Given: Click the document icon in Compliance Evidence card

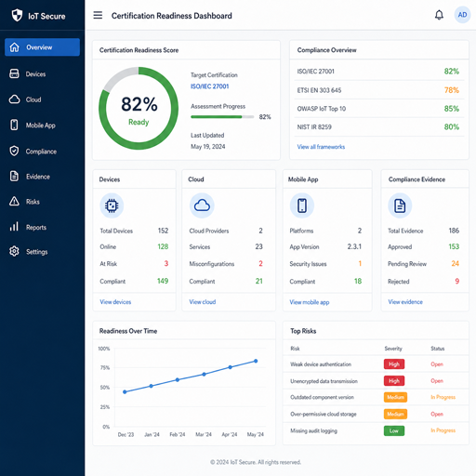Looking at the screenshot, I should (x=400, y=205).
